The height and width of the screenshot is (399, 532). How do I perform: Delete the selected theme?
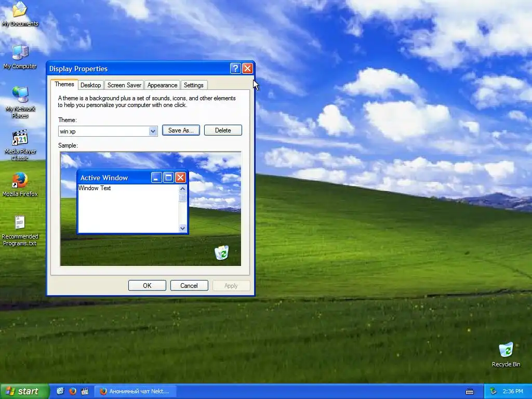pyautogui.click(x=223, y=130)
